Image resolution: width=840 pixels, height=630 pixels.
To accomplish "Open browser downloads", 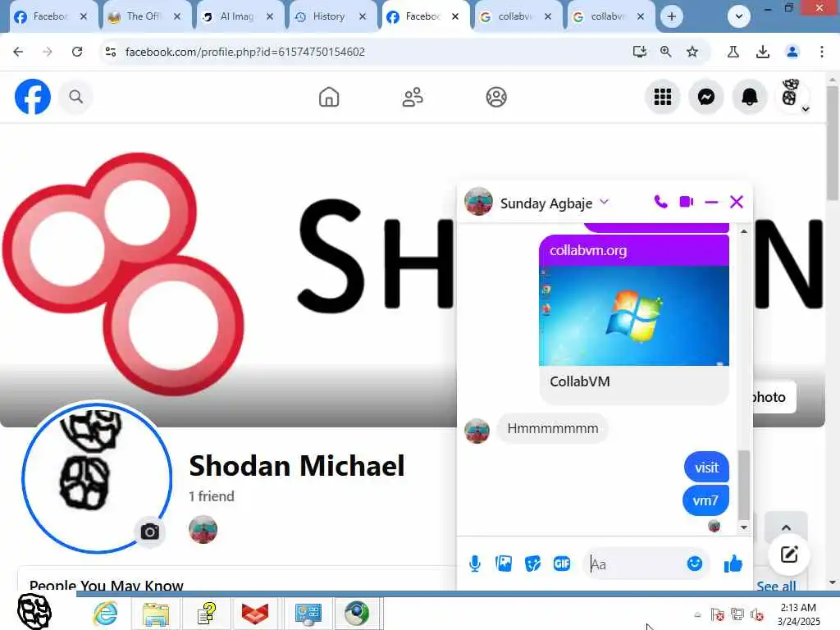I will coord(763,52).
